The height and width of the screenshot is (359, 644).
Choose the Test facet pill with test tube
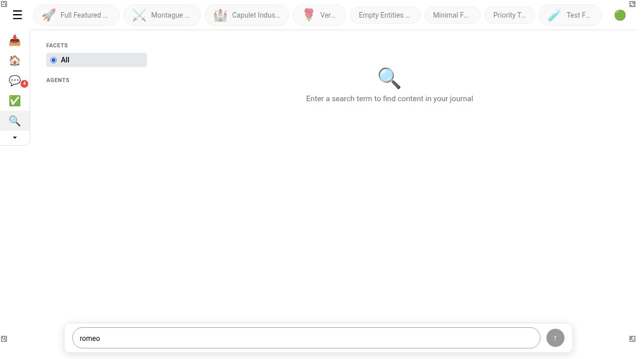pos(570,15)
